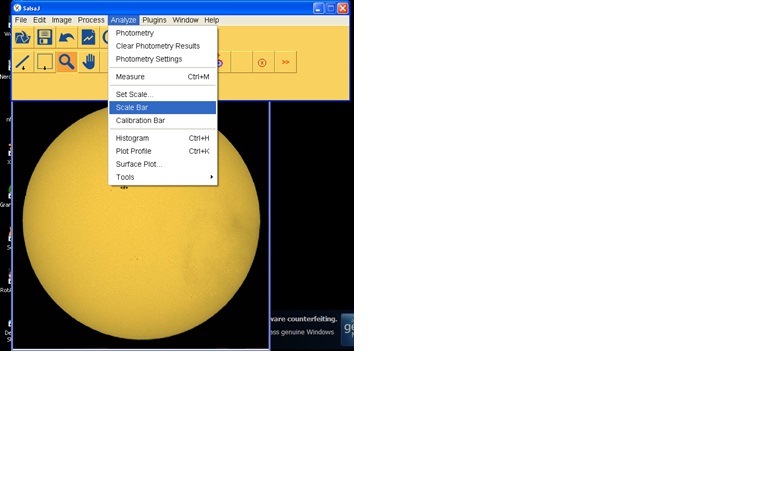
Task: Click the circled x toolbar icon
Action: [x=262, y=62]
